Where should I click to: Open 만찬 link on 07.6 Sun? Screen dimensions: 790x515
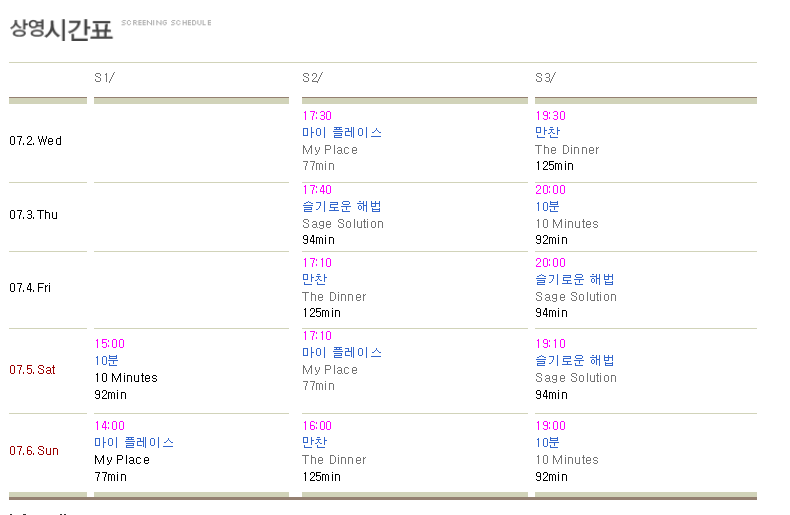[x=315, y=443]
